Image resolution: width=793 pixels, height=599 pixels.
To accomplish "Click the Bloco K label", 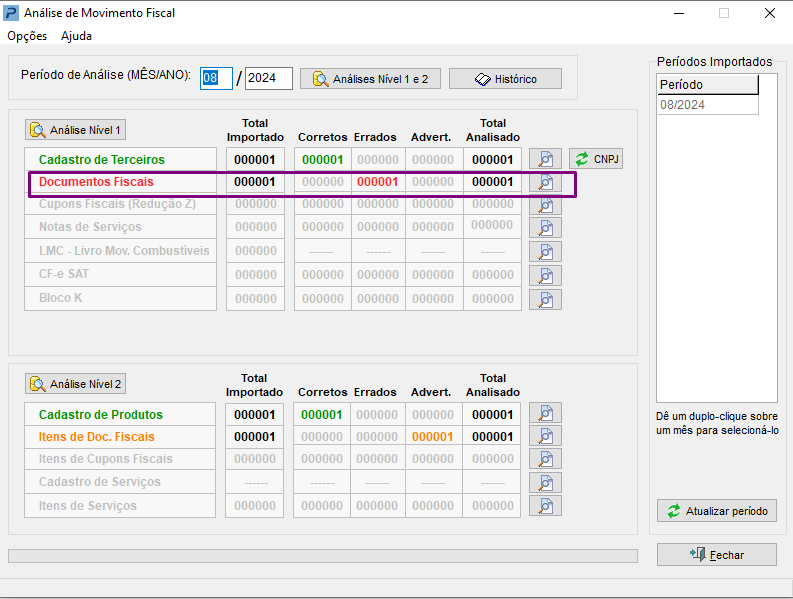I will (60, 298).
